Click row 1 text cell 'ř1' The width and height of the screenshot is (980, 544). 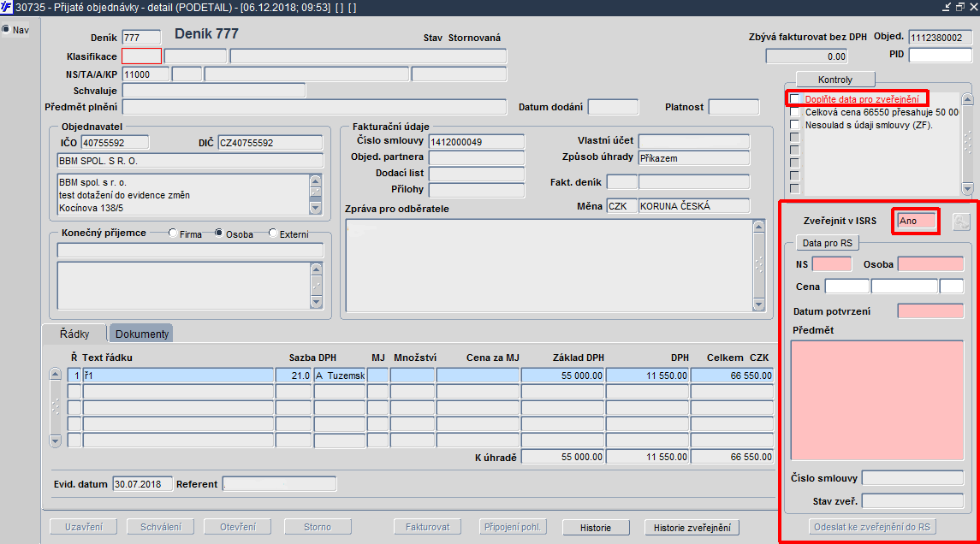pyautogui.click(x=178, y=375)
